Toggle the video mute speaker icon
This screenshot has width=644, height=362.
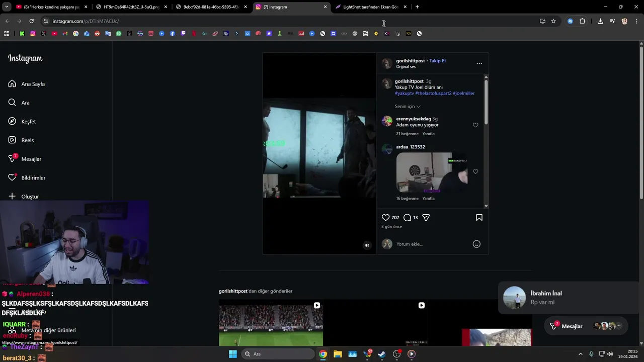[367, 245]
